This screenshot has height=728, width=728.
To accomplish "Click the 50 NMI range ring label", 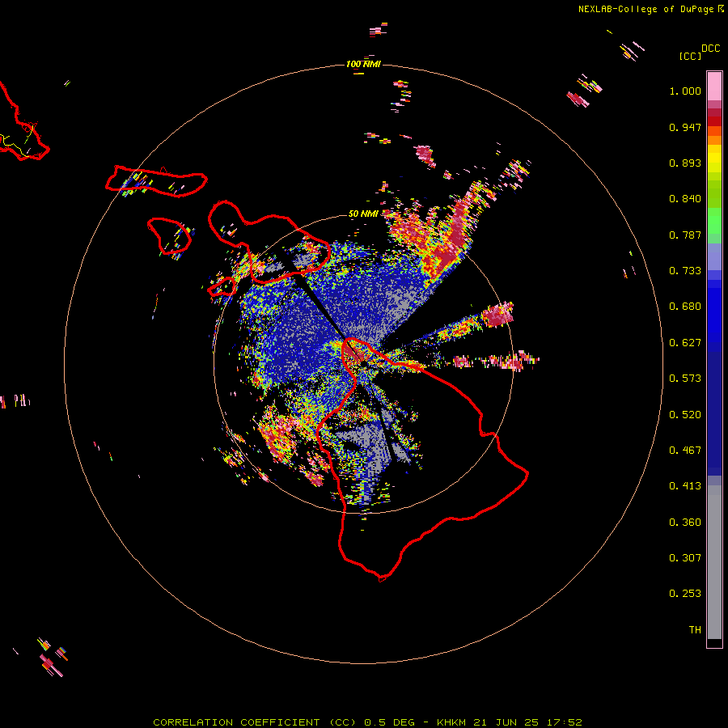I will point(363,214).
